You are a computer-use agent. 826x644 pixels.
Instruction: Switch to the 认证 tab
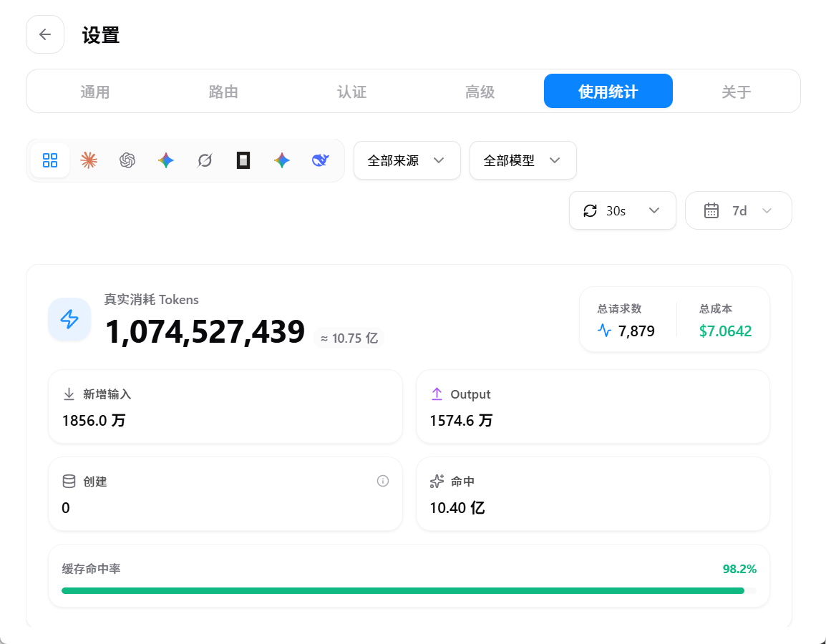(x=351, y=92)
